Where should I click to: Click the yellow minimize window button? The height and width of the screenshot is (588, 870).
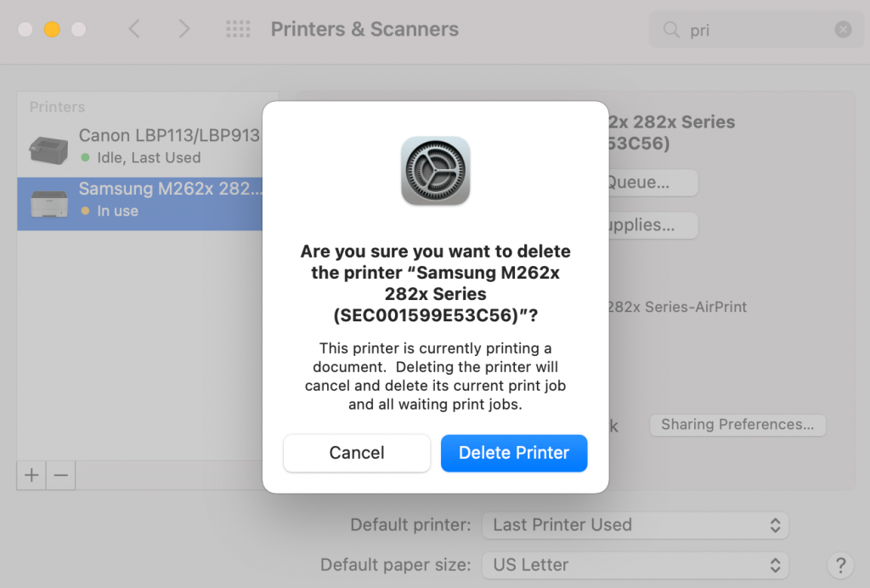(52, 29)
